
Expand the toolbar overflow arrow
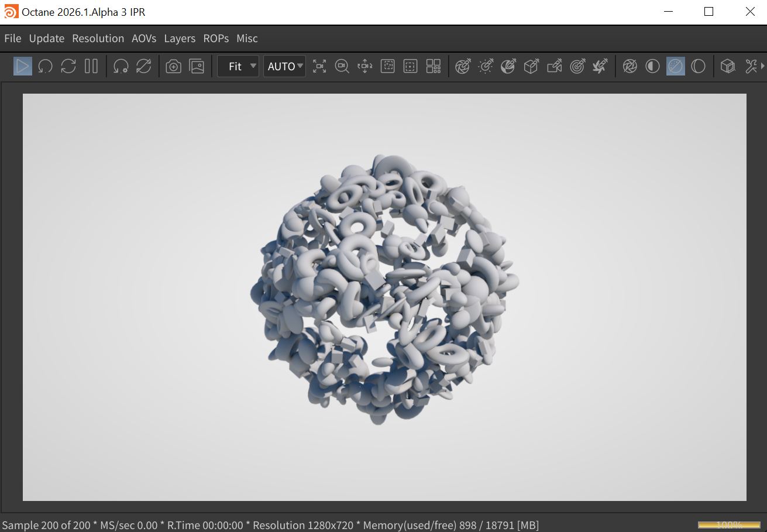pos(763,66)
